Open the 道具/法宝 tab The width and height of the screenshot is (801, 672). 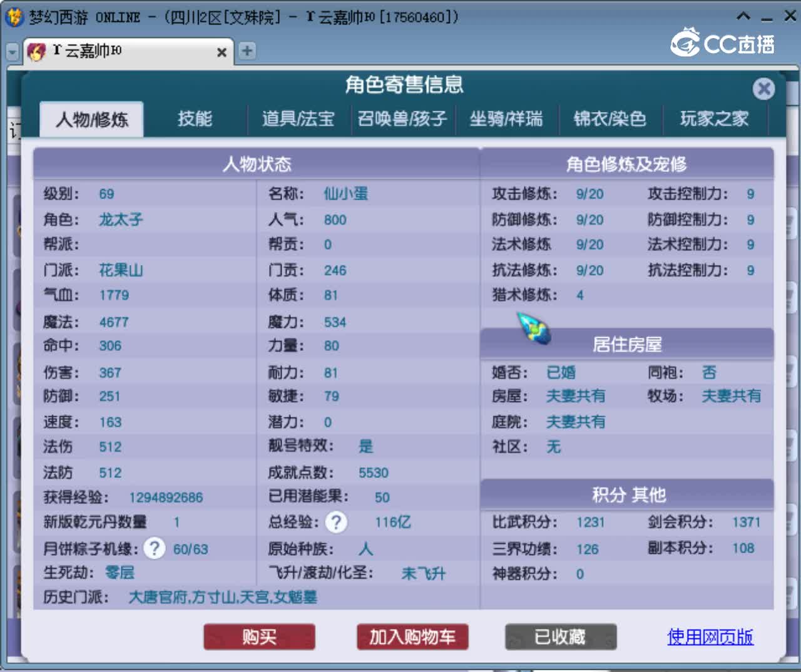pos(298,119)
